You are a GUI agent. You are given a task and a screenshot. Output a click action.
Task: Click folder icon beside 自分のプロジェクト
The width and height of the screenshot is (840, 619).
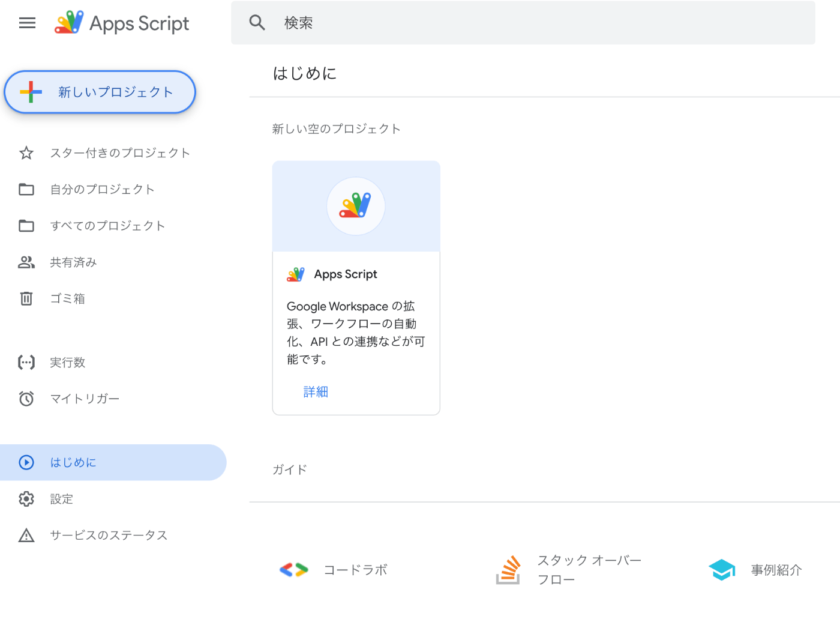coord(26,189)
